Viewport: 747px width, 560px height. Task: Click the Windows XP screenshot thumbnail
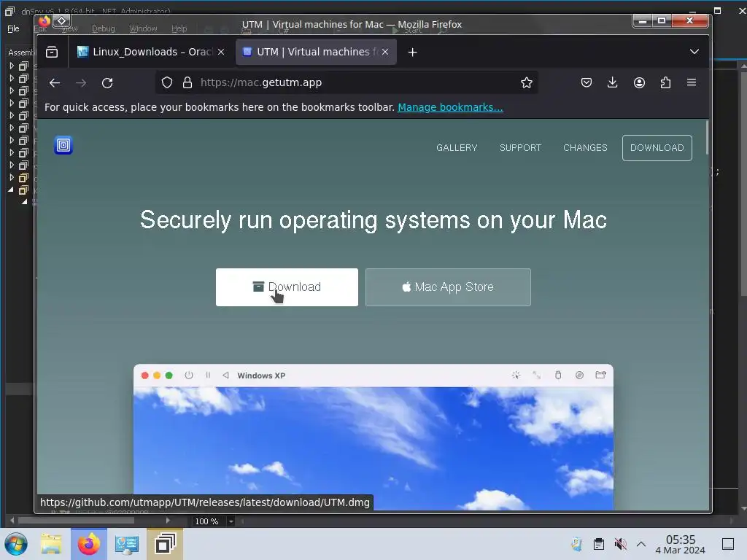click(x=373, y=437)
